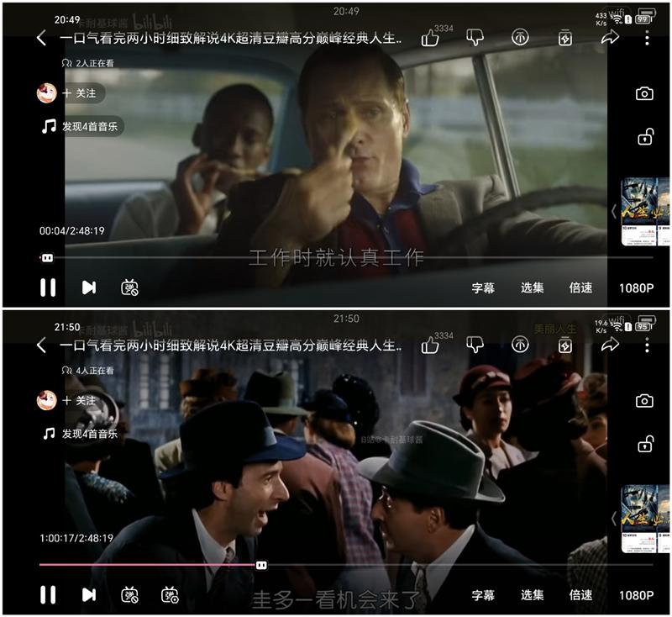Screen dimensions: 672x617
Task: Open 发现4首音乐 music list in bottom player
Action: (80, 434)
